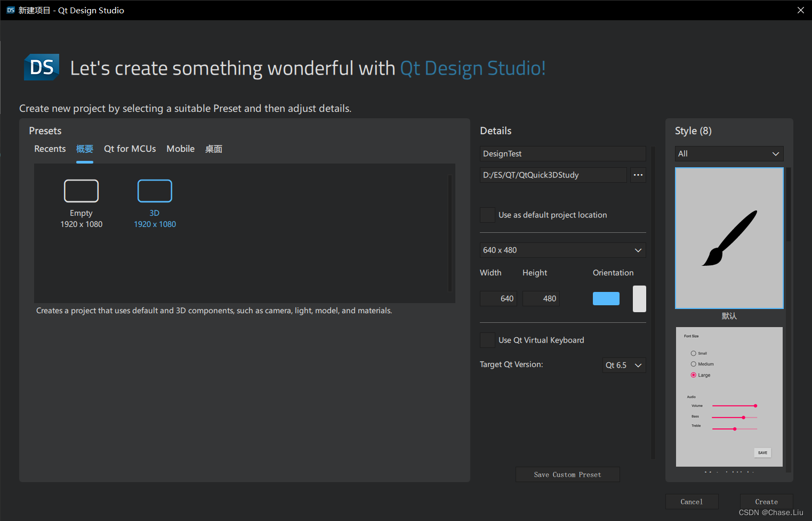Viewport: 812px width, 521px height.
Task: Select the 3D preset icon
Action: point(155,191)
